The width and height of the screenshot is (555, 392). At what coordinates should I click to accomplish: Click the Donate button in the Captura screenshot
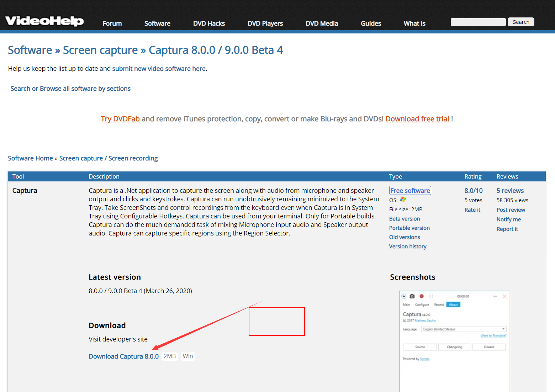click(489, 347)
